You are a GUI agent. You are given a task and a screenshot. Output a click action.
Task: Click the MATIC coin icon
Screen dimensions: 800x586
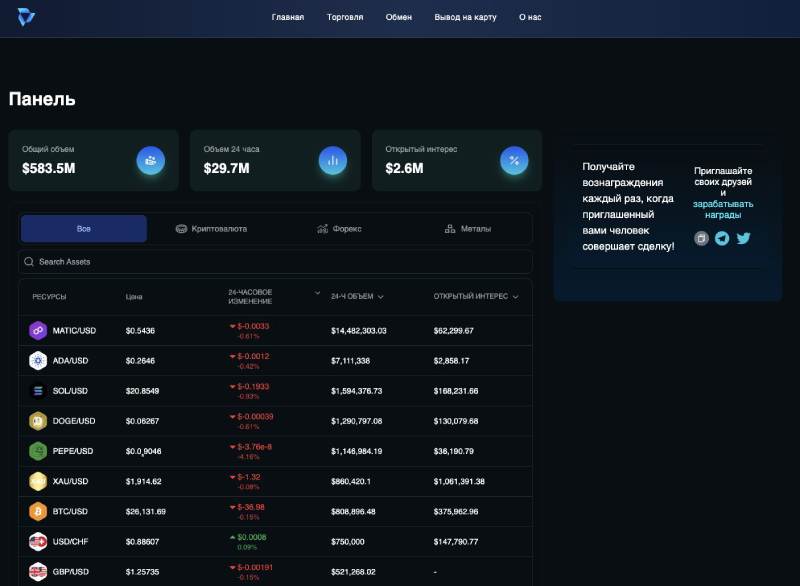38,331
